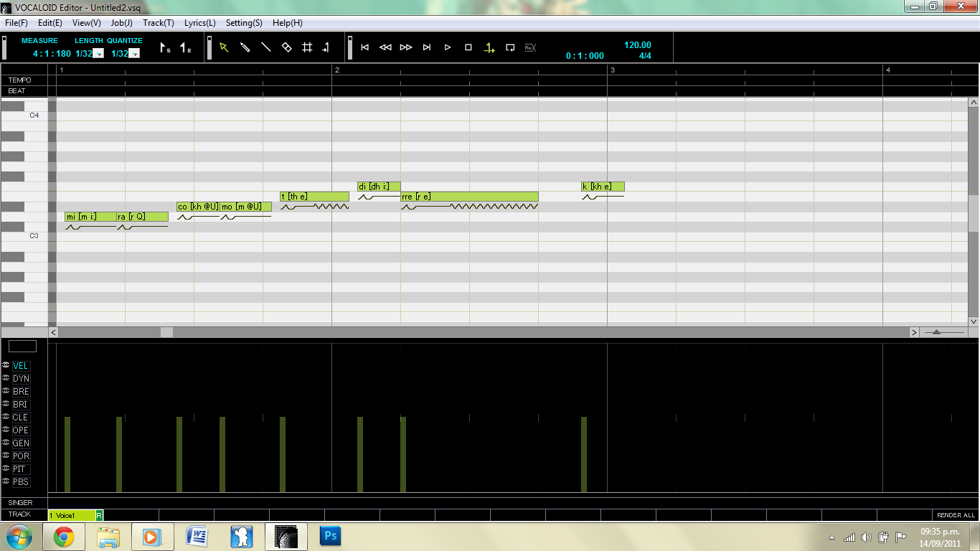Click the horizontal scrollbar thumb under piano roll
Viewport: 980px width, 551px height.
pyautogui.click(x=166, y=332)
